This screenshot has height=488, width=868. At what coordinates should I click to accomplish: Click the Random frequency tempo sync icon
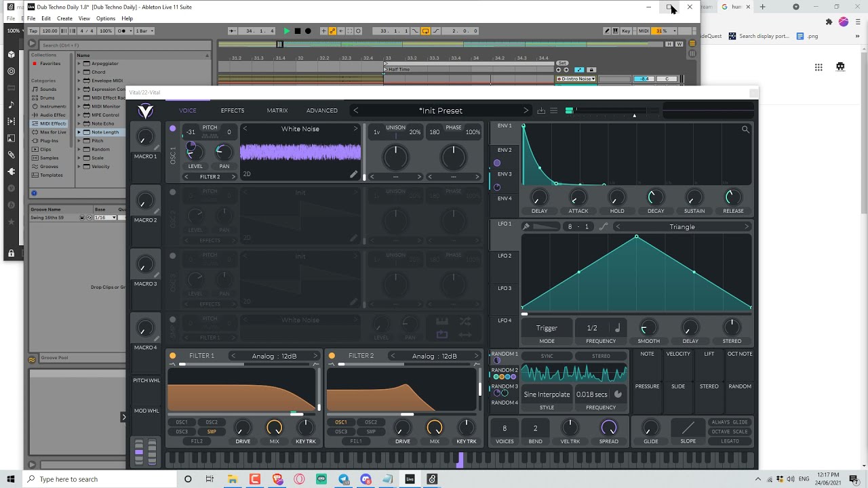618,394
